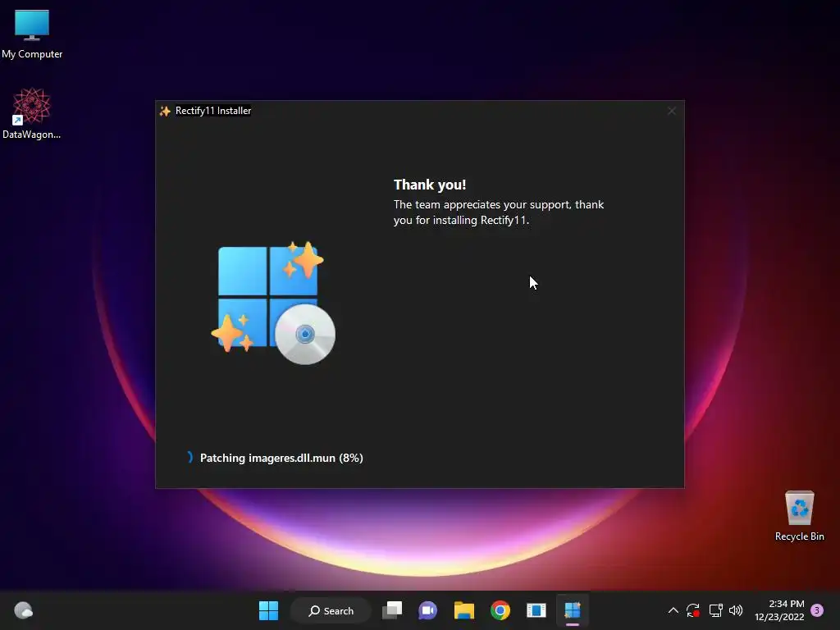Open the taskbar Search box

[331, 610]
